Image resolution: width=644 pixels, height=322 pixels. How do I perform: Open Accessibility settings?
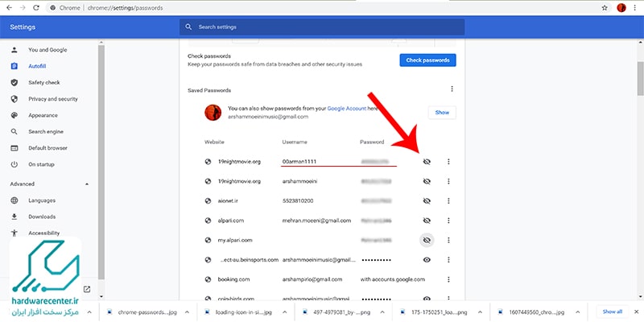pyautogui.click(x=44, y=233)
